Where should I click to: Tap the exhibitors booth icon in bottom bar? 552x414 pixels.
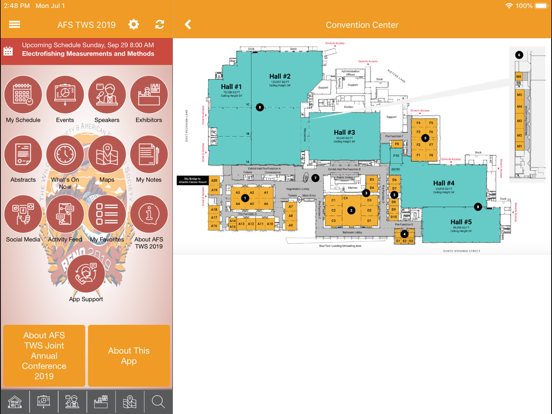101,402
